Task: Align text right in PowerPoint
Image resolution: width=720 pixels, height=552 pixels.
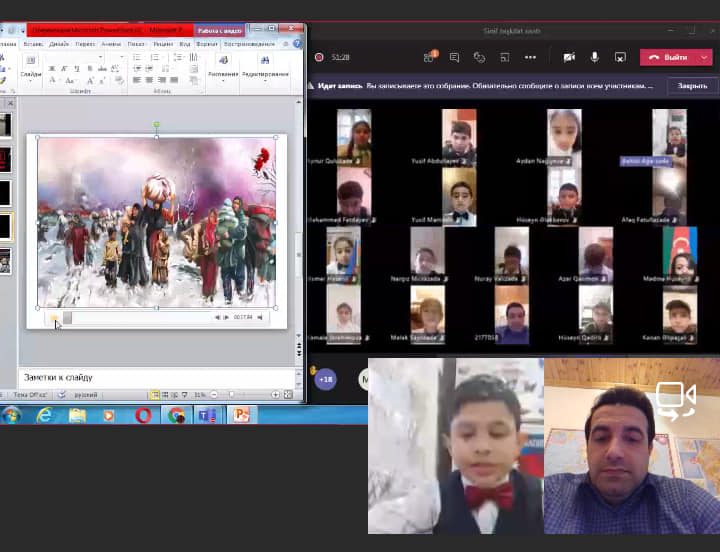Action: [x=162, y=80]
